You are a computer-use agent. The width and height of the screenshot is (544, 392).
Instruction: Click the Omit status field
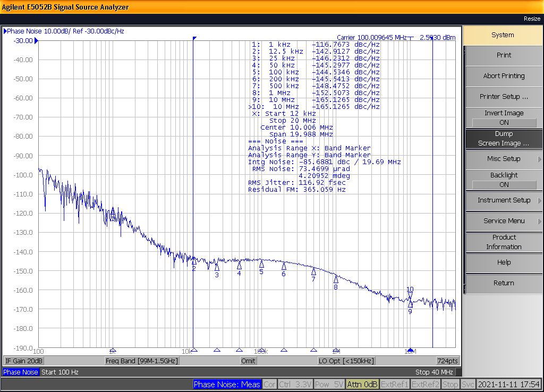(x=248, y=361)
